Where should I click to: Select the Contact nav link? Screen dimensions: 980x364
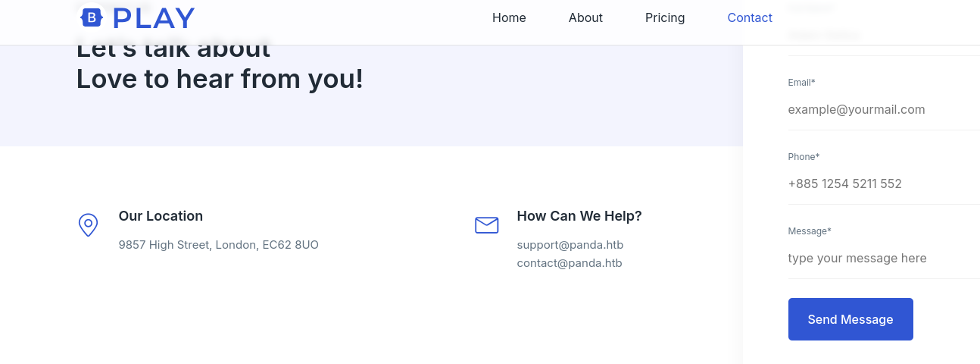(x=750, y=17)
